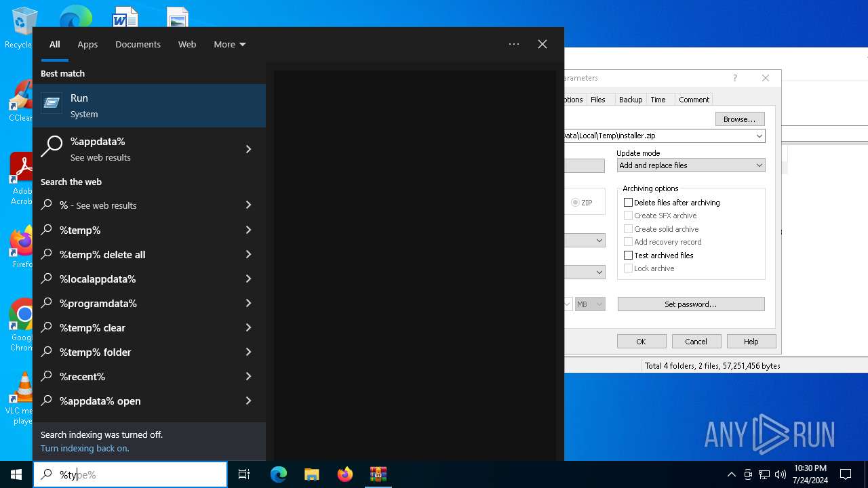This screenshot has width=868, height=488.
Task: Expand the Update mode dropdown
Action: pyautogui.click(x=759, y=165)
